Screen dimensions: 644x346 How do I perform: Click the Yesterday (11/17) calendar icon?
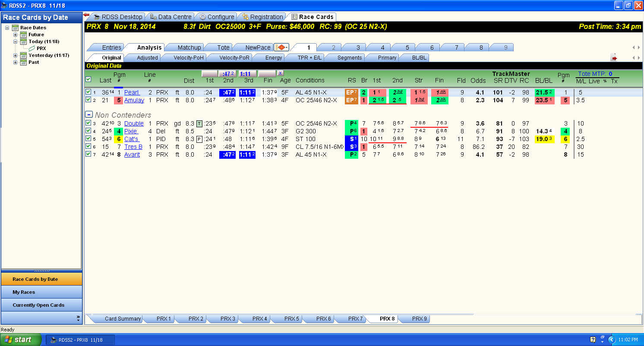24,55
